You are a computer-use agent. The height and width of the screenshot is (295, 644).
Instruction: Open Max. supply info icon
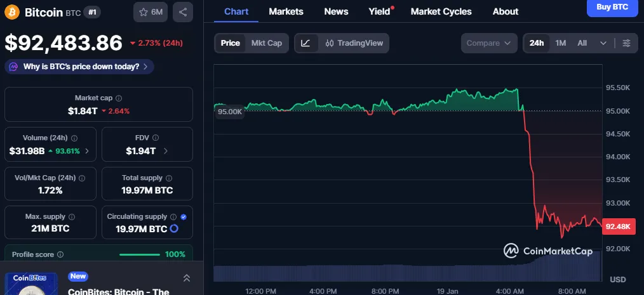click(x=72, y=216)
